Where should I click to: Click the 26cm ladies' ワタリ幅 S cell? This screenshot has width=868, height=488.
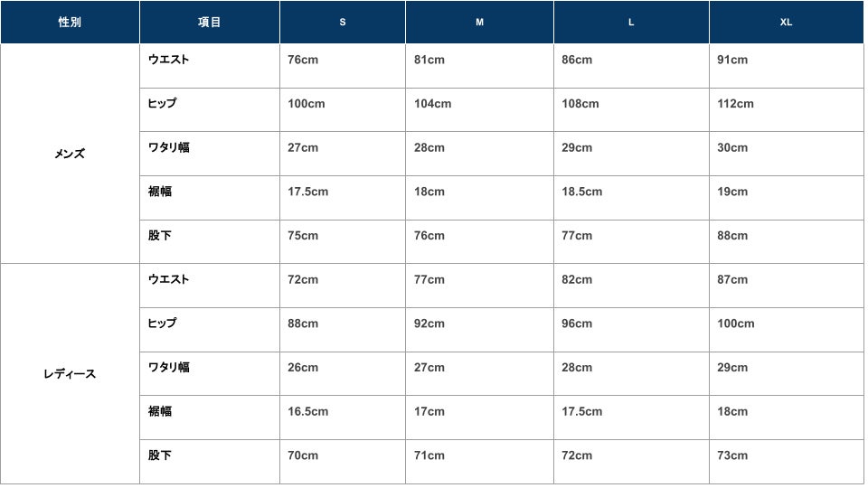click(303, 368)
